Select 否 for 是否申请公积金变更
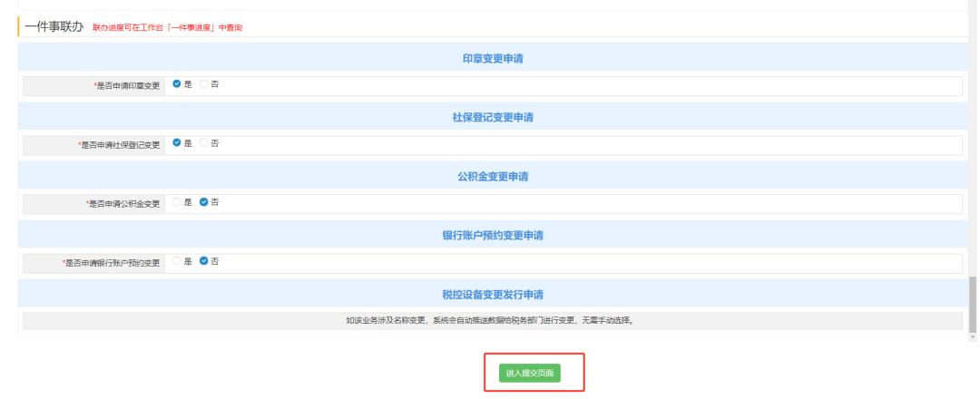The image size is (980, 399). tap(204, 202)
